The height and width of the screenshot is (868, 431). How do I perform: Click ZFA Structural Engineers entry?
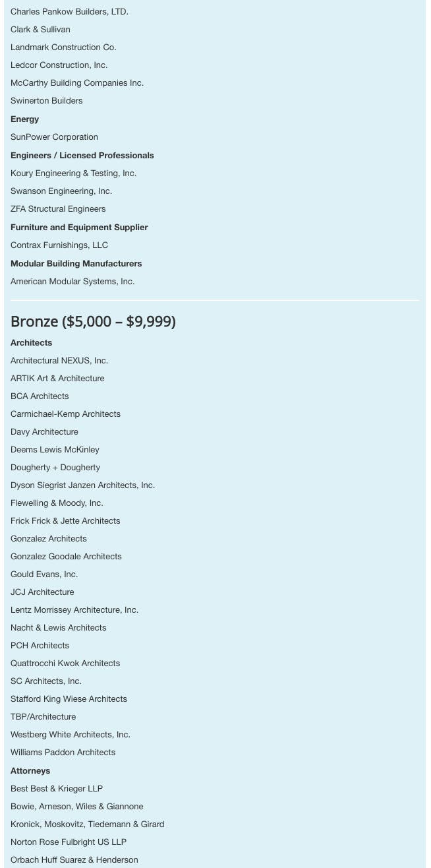pos(58,209)
